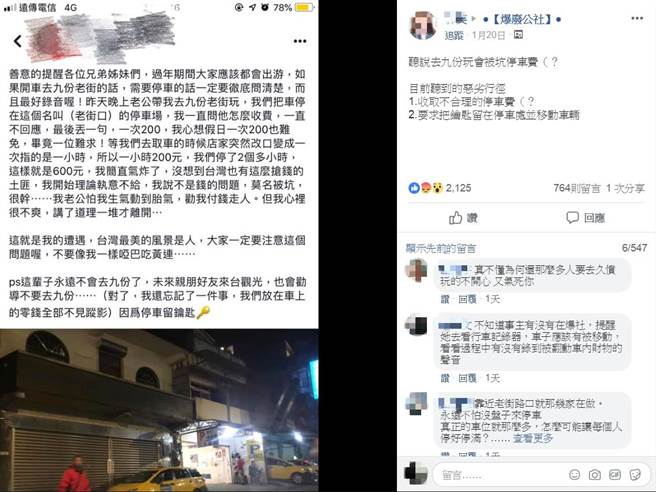This screenshot has height=492, width=656.
Task: Open three-dot options on right post
Action: tap(637, 18)
